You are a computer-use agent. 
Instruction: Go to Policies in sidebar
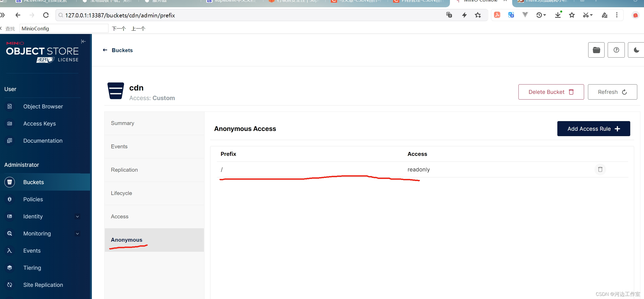point(33,199)
